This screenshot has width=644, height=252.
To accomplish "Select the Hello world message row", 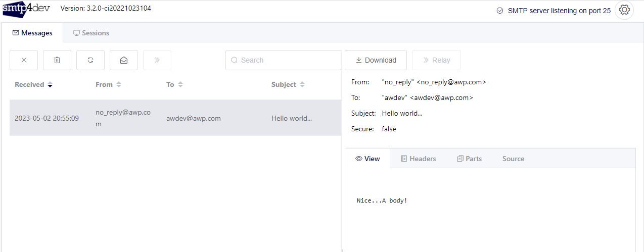I will [175, 118].
